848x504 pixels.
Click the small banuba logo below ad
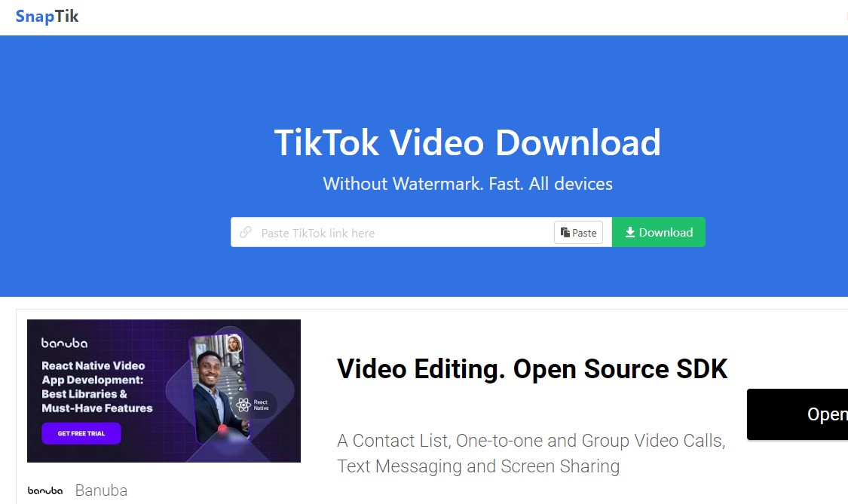tap(45, 490)
